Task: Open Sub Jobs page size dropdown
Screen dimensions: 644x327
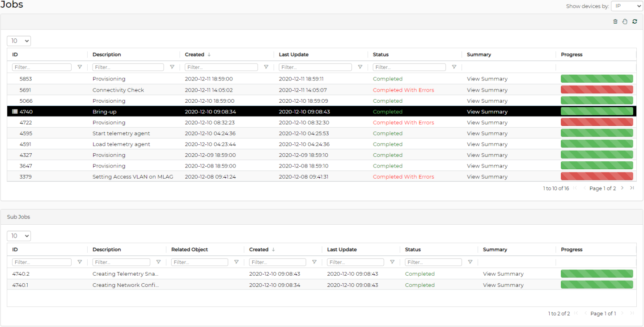Action: [x=19, y=236]
